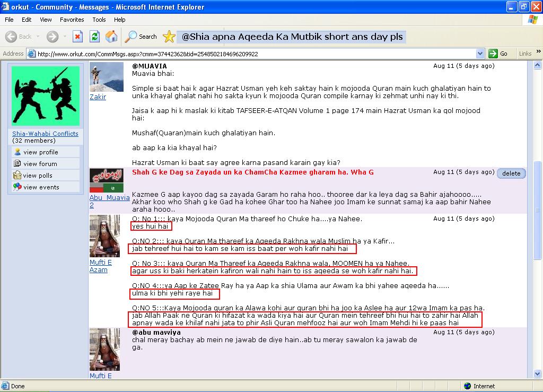The width and height of the screenshot is (543, 392).
Task: Open the Forward button history dropdown arrow
Action: (x=64, y=37)
